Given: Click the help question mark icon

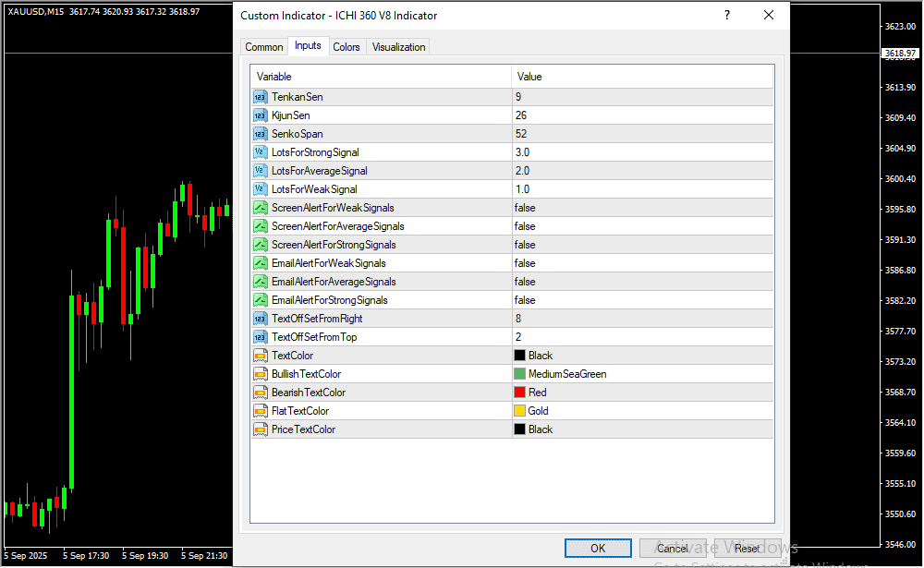Looking at the screenshot, I should coord(727,16).
